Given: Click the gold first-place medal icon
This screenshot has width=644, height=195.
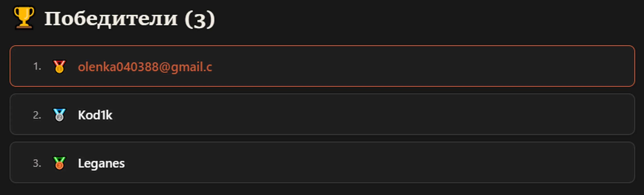Looking at the screenshot, I should [x=60, y=67].
